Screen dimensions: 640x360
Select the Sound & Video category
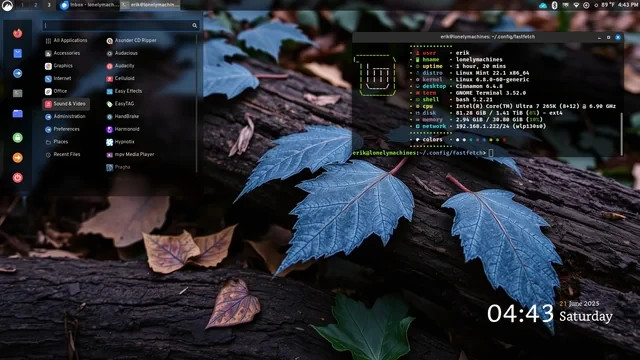[x=66, y=104]
